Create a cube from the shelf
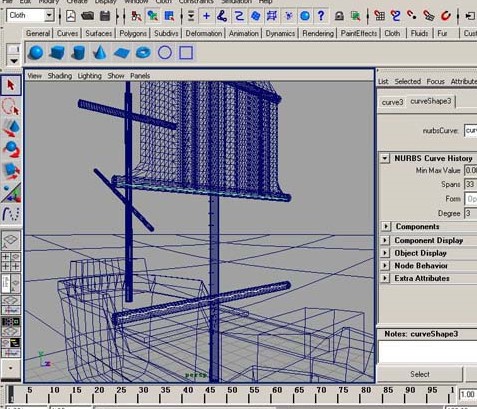The image size is (477, 409). 57,53
